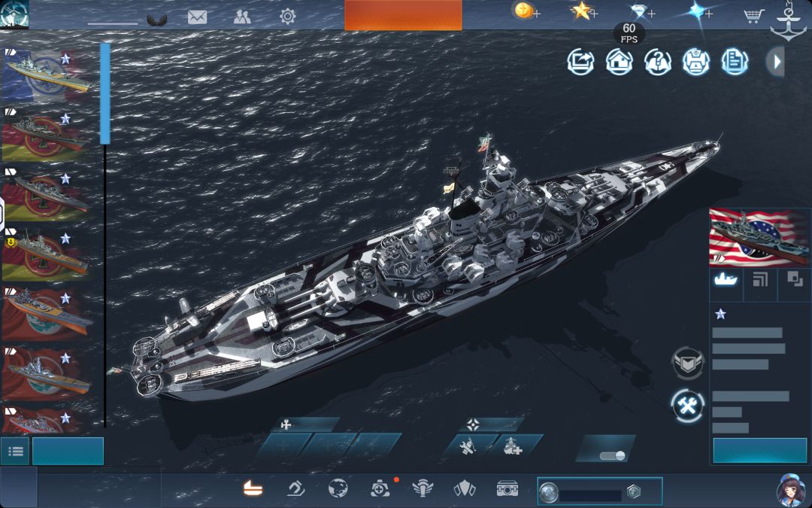Viewport: 812px width, 508px height.
Task: Click the blue button under right panel
Action: point(759,451)
